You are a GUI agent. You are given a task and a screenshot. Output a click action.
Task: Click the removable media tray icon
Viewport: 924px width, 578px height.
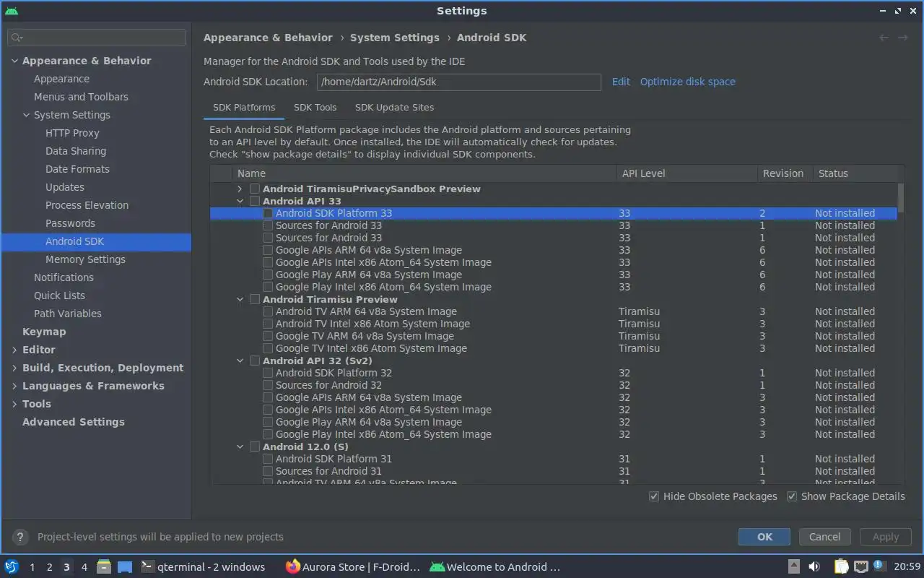pyautogui.click(x=793, y=566)
